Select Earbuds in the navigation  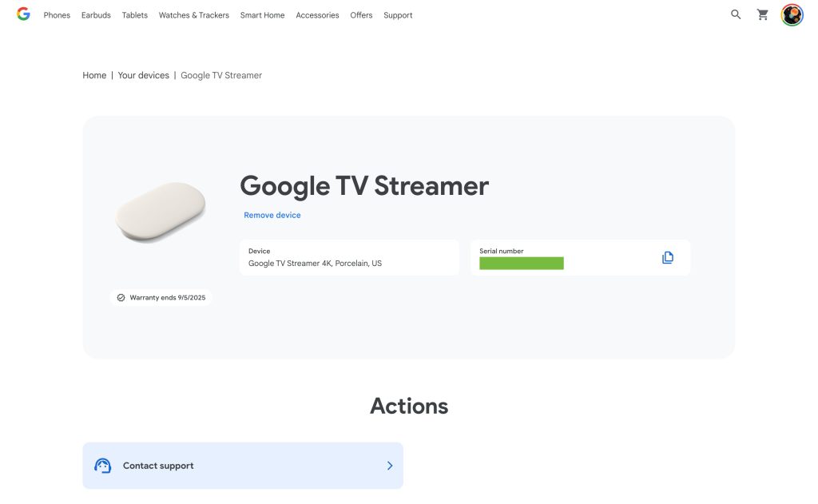(96, 14)
